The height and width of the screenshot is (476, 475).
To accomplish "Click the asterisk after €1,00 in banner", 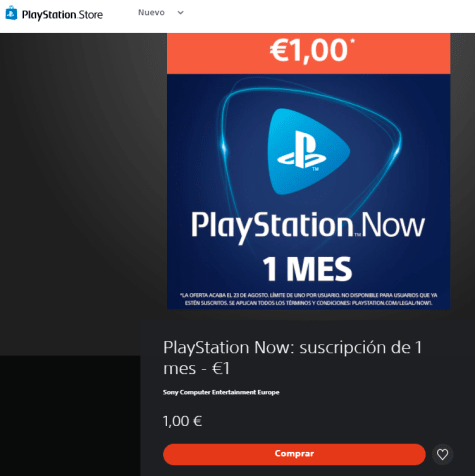I will [x=352, y=41].
